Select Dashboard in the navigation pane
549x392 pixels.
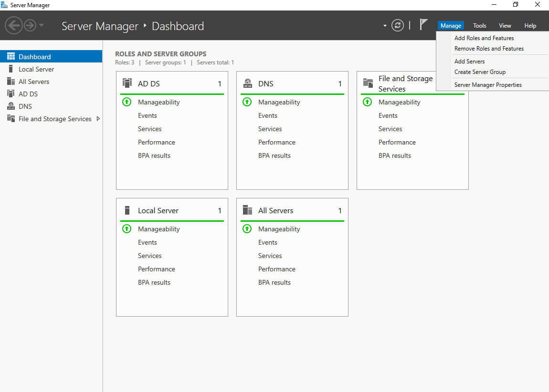[x=51, y=56]
